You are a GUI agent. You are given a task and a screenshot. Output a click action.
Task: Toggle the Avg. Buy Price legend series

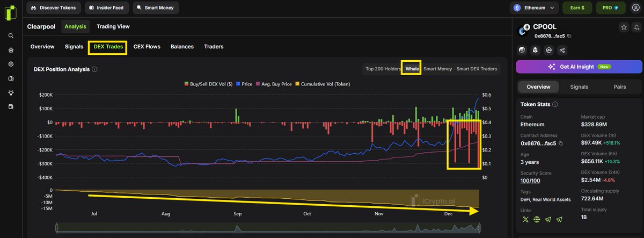[274, 84]
